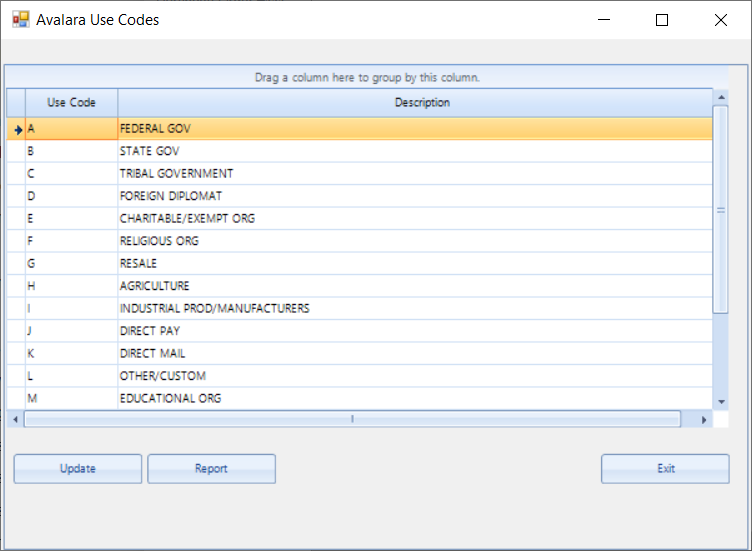Open the Report button
The height and width of the screenshot is (551, 752).
tap(212, 469)
